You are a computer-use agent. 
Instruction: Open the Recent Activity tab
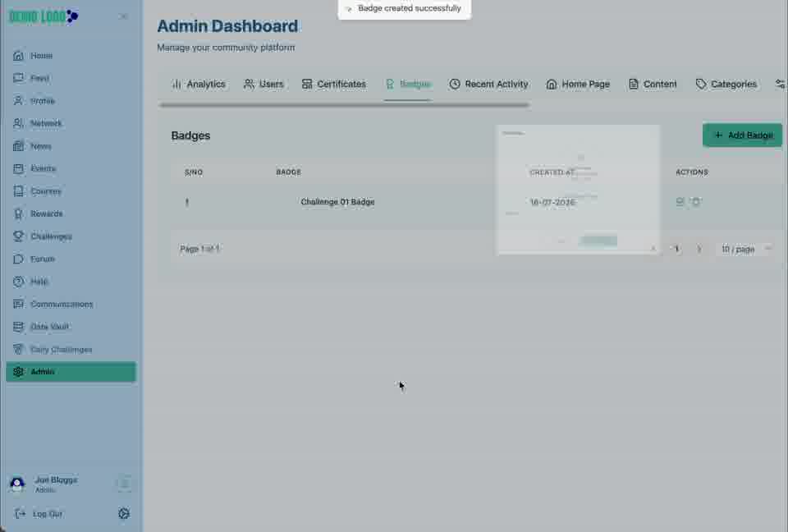pos(488,84)
